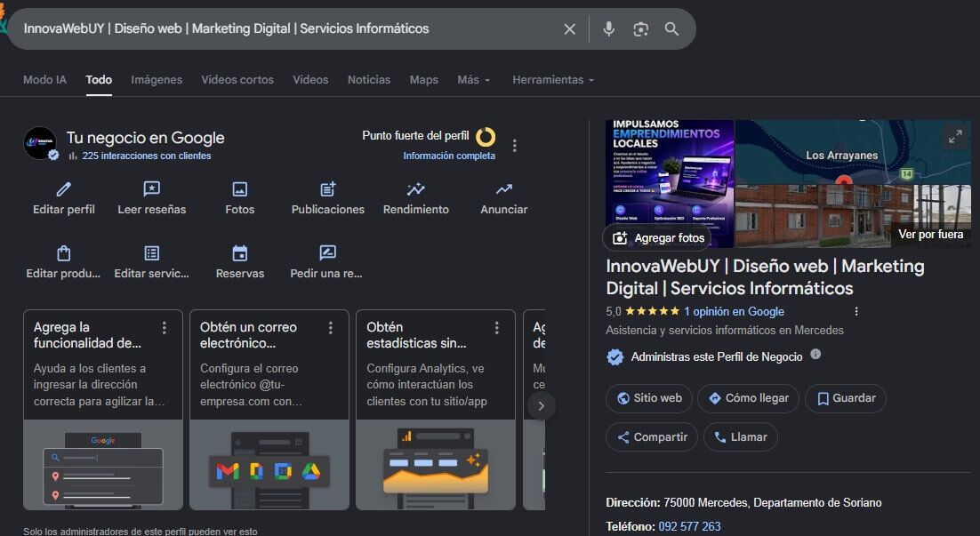The image size is (980, 536).
Task: Open the Reservas calendar icon
Action: [240, 253]
